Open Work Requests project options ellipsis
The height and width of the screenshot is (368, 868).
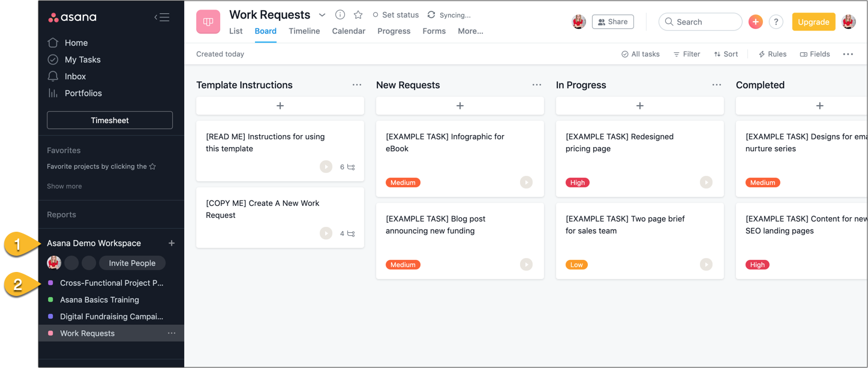tap(172, 333)
